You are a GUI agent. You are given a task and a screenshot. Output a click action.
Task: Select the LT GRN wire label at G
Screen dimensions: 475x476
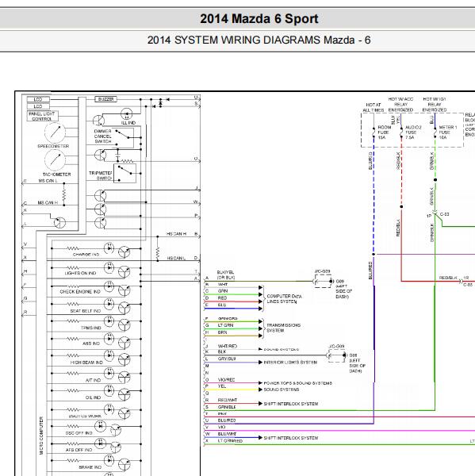[x=225, y=325]
